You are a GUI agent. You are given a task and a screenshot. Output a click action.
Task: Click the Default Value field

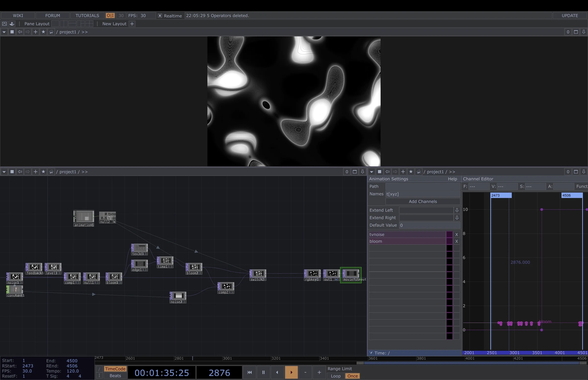(x=429, y=225)
